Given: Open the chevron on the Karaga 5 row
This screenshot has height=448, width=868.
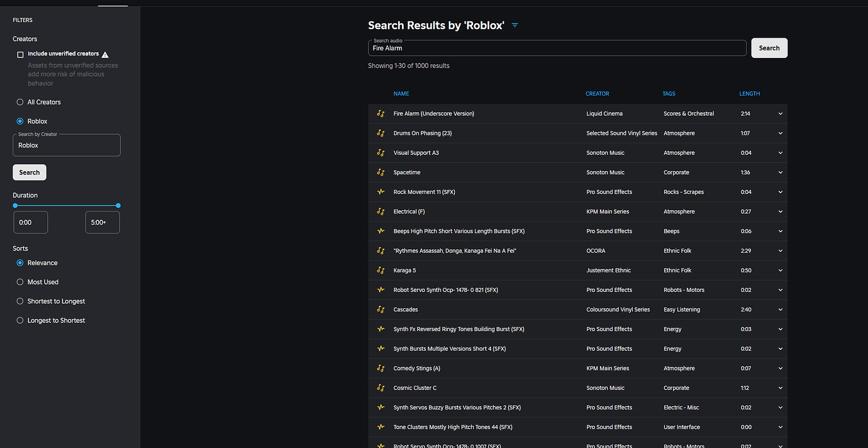Looking at the screenshot, I should (780, 270).
